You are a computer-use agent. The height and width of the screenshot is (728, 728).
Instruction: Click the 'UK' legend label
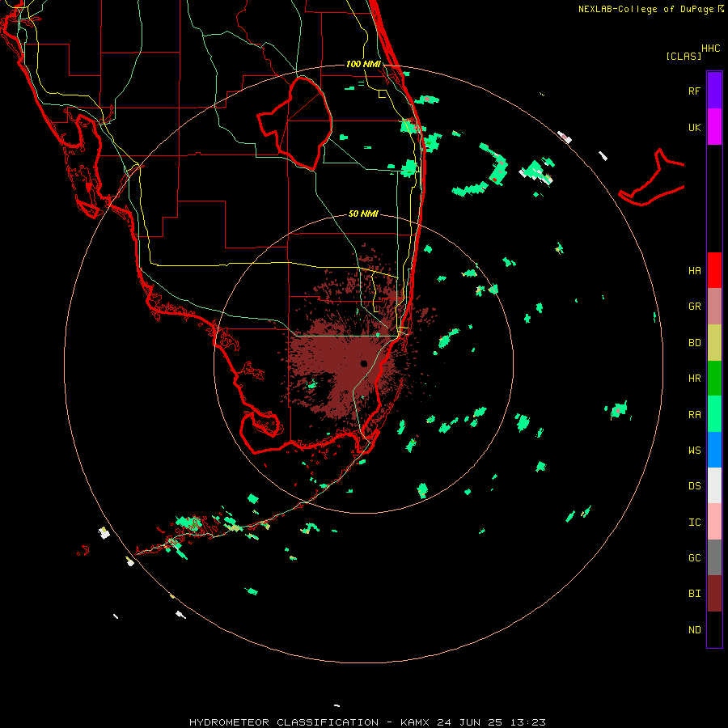pos(694,128)
